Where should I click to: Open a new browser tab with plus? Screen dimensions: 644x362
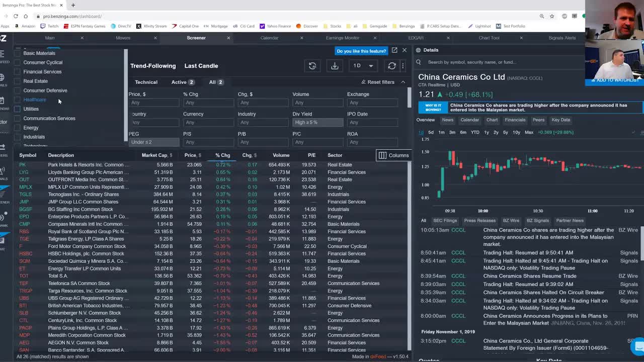pos(73,5)
